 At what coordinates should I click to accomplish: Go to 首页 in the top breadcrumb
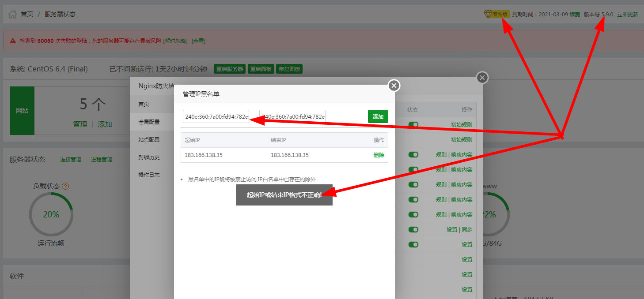coord(27,14)
